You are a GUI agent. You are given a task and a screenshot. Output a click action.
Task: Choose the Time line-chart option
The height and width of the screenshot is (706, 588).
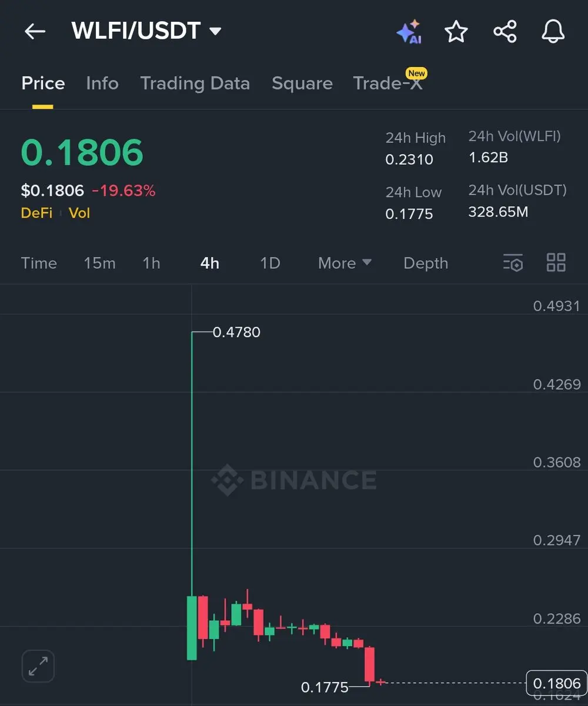click(x=39, y=263)
